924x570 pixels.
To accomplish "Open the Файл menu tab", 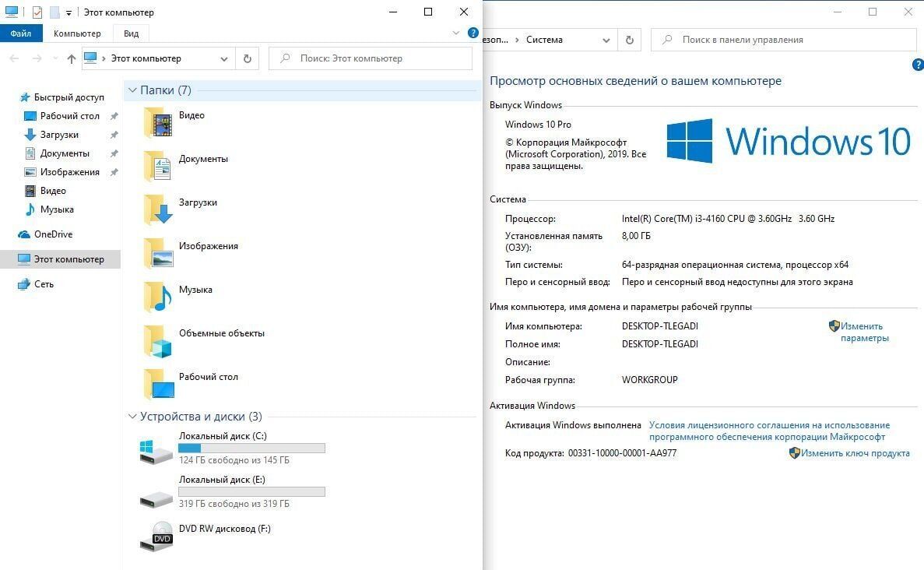I will tap(21, 33).
